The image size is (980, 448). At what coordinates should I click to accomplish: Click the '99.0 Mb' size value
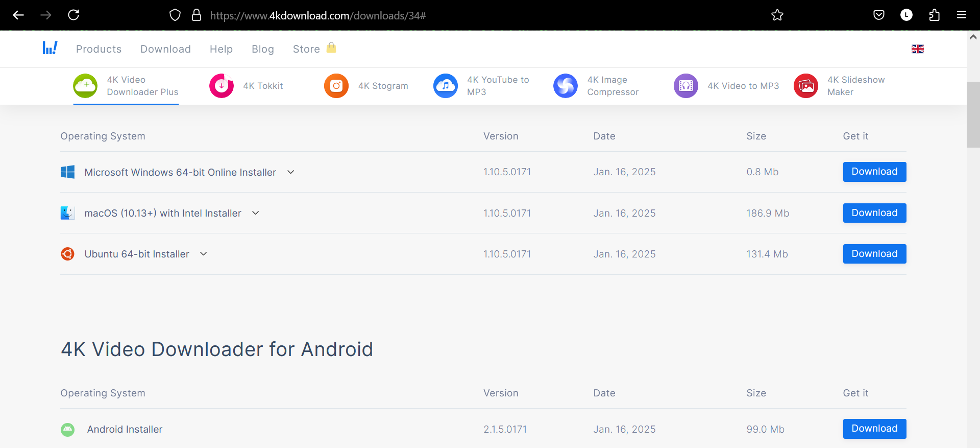(x=765, y=430)
